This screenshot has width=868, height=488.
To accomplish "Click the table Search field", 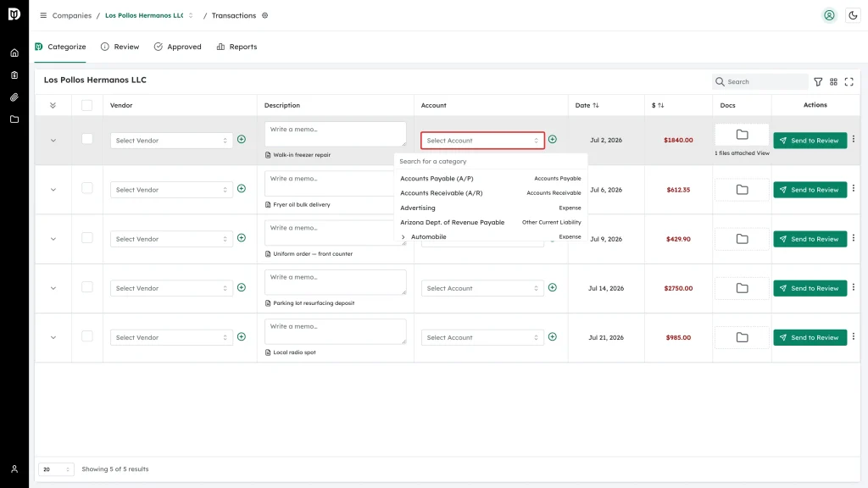I will pyautogui.click(x=760, y=82).
